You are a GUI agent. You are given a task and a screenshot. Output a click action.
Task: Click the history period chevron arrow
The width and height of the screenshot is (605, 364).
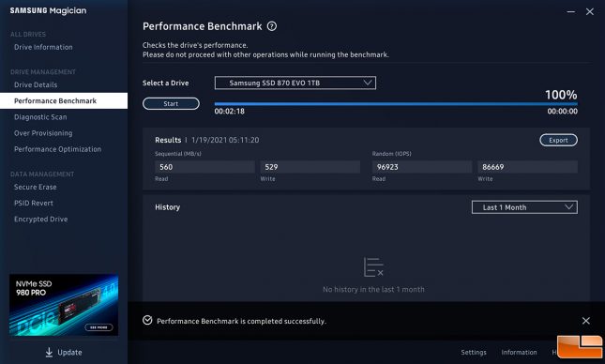568,207
